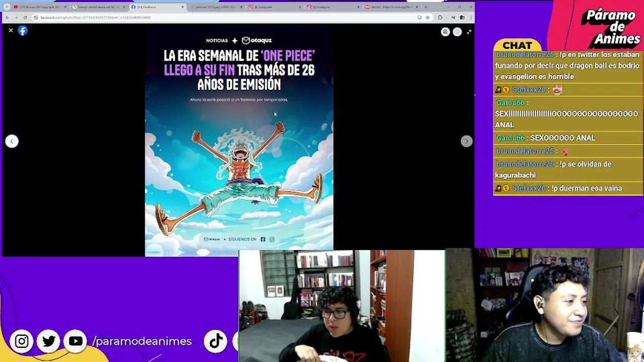
Task: Click the Twitter icon in the overlay
Action: pyautogui.click(x=49, y=341)
